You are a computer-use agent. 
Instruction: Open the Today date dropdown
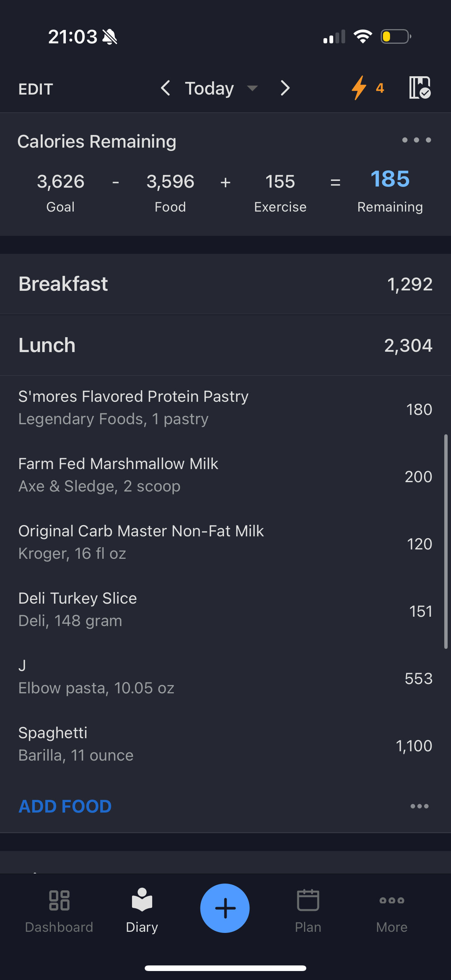[221, 88]
